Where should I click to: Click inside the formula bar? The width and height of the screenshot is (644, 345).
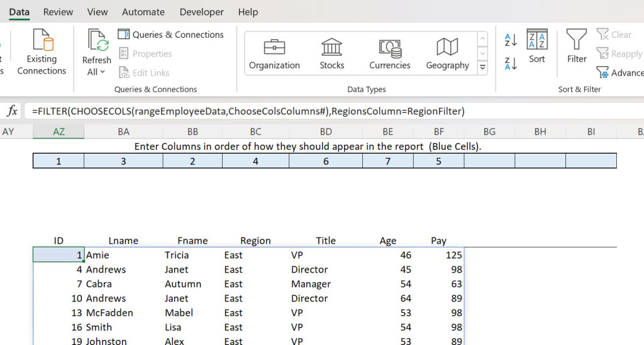(x=333, y=111)
